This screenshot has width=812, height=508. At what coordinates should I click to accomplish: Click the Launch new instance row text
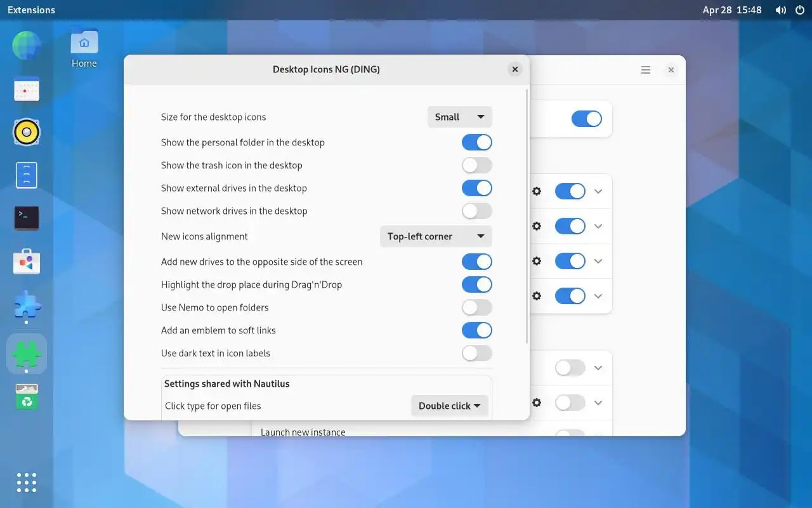tap(303, 432)
